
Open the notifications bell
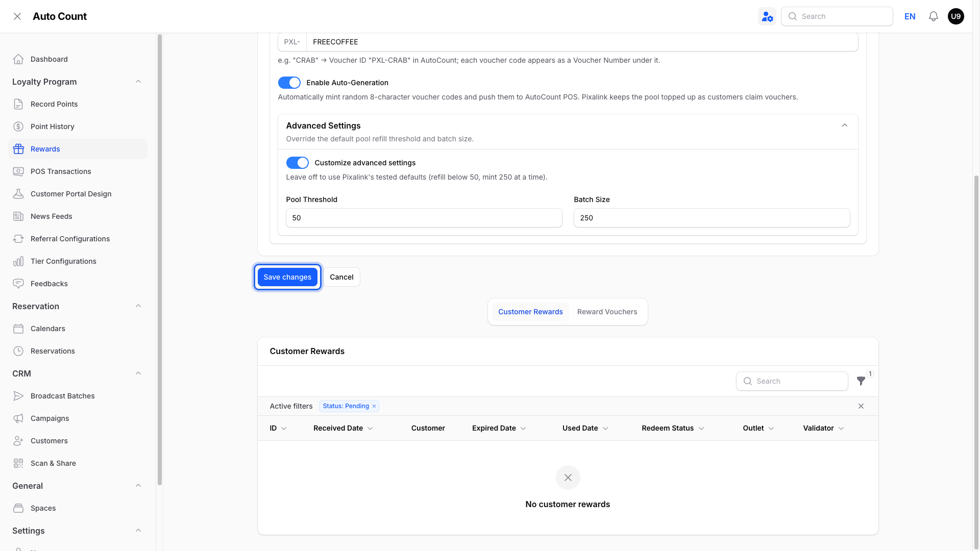tap(934, 16)
